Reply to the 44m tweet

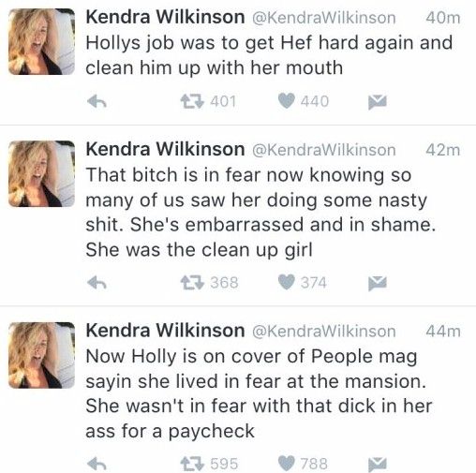click(x=97, y=464)
